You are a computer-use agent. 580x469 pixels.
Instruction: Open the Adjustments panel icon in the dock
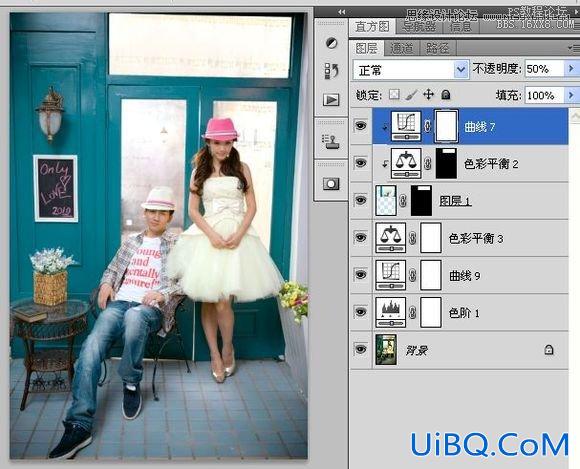(x=331, y=43)
